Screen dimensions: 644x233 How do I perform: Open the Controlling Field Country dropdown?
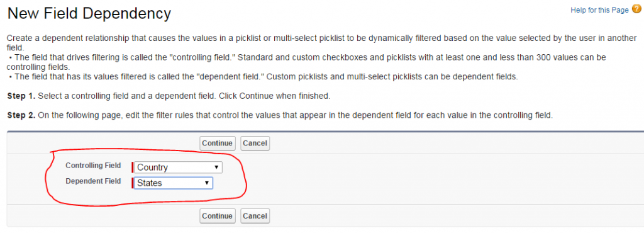178,168
